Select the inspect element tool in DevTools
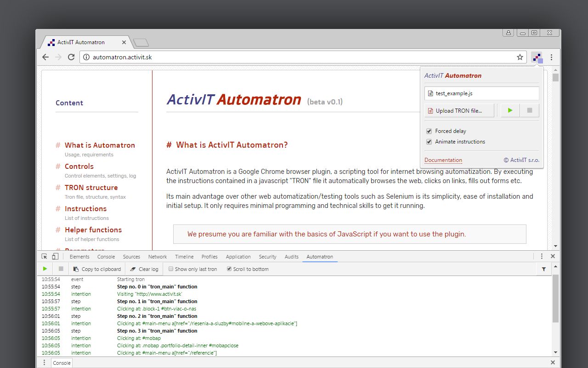This screenshot has height=368, width=588. click(x=44, y=256)
